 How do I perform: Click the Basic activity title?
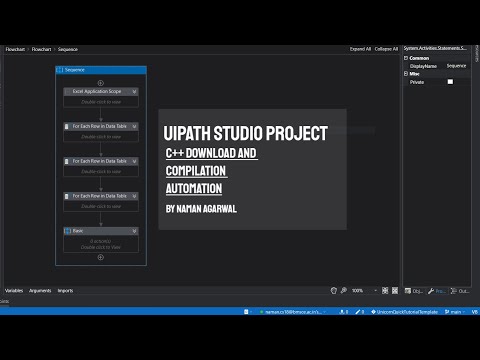pyautogui.click(x=78, y=231)
